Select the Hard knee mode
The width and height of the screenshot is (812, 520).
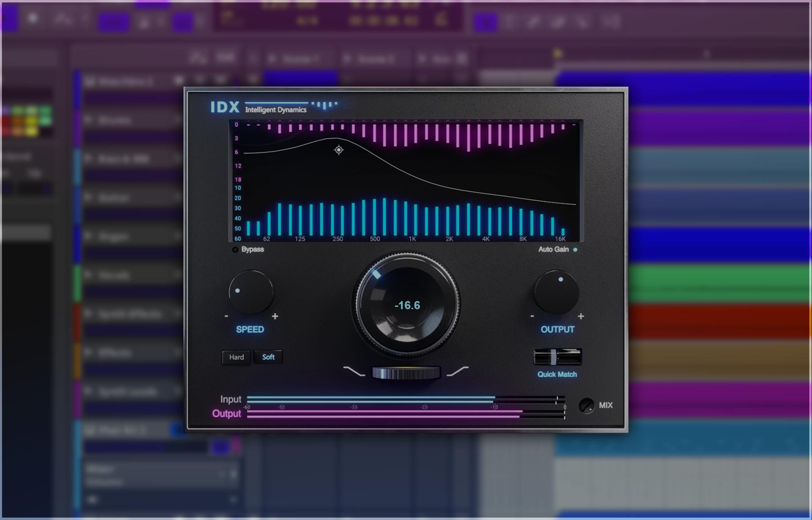point(236,357)
